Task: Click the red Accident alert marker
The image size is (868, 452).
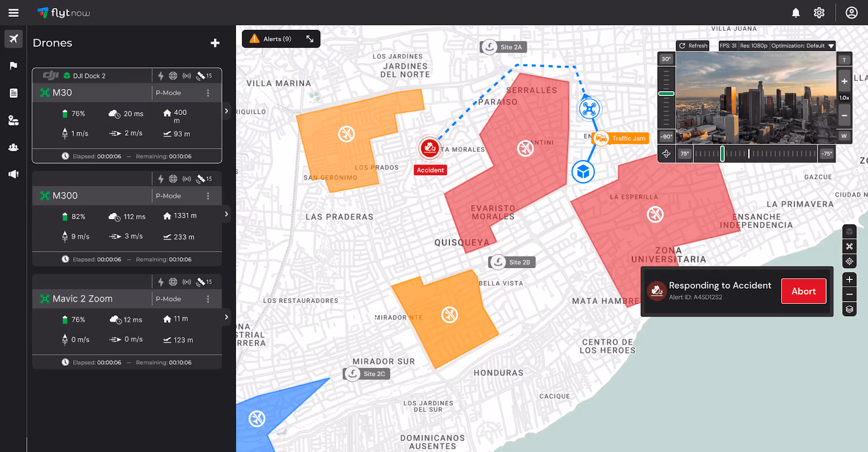Action: tap(430, 148)
